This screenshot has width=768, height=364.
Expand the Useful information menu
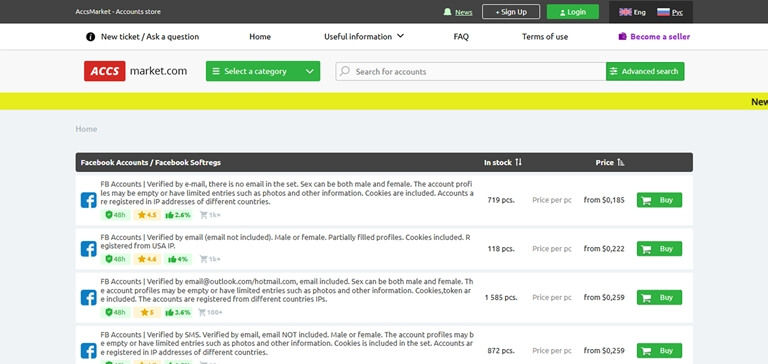pyautogui.click(x=363, y=37)
